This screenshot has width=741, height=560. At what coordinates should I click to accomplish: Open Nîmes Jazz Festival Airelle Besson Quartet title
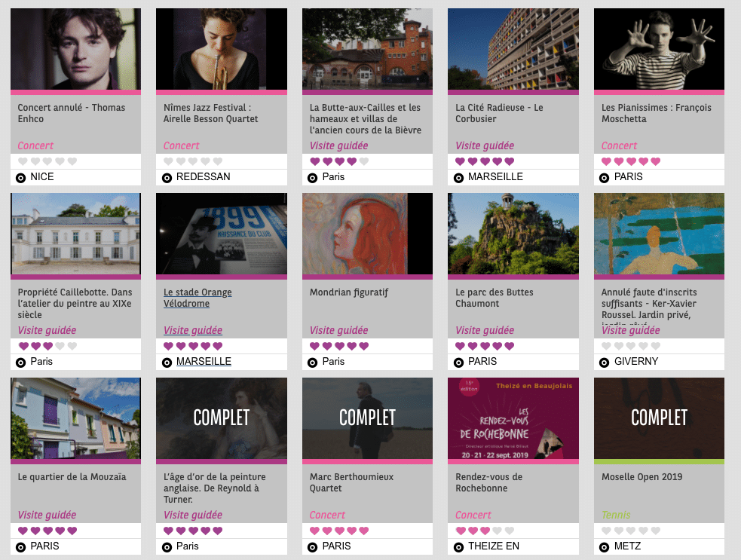point(211,113)
